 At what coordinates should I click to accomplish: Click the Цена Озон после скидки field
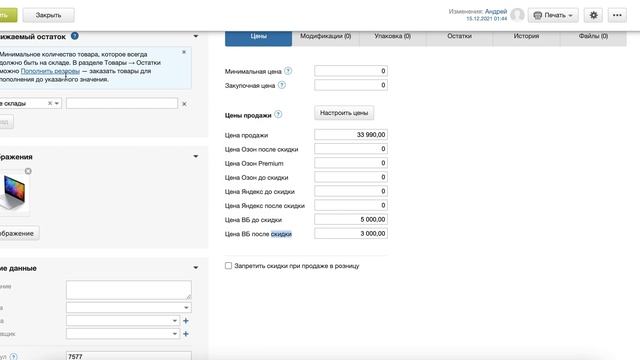click(x=351, y=149)
